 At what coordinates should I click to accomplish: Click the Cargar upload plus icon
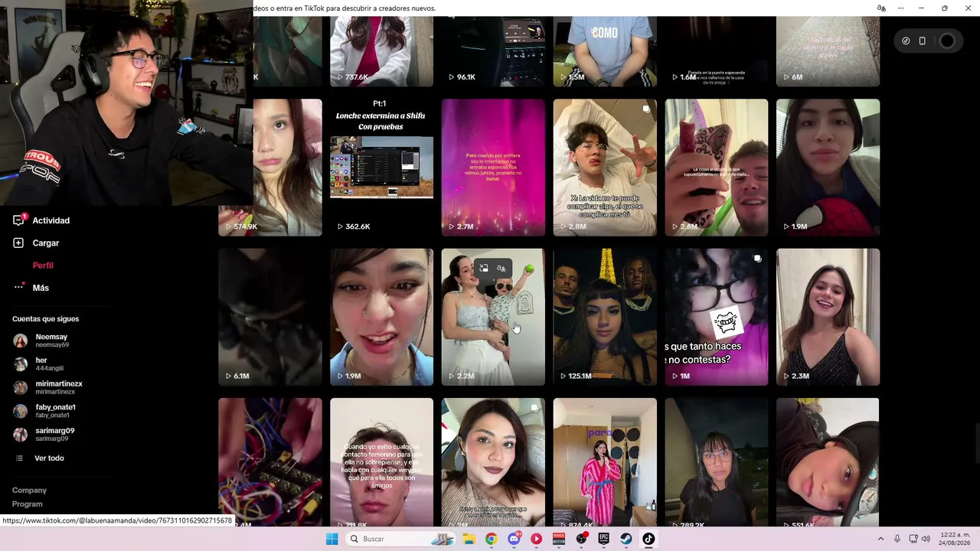tap(18, 243)
